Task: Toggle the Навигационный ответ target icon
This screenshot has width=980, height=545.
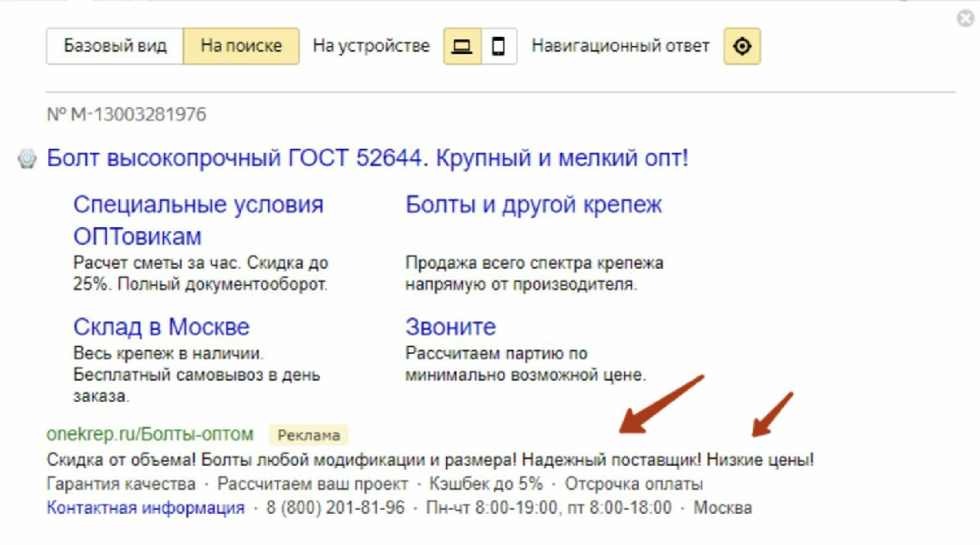Action: point(742,47)
